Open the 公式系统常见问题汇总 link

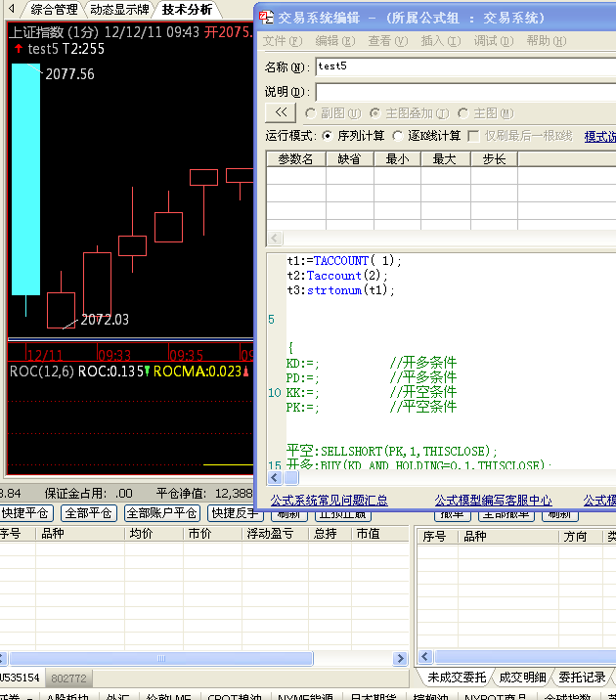329,500
